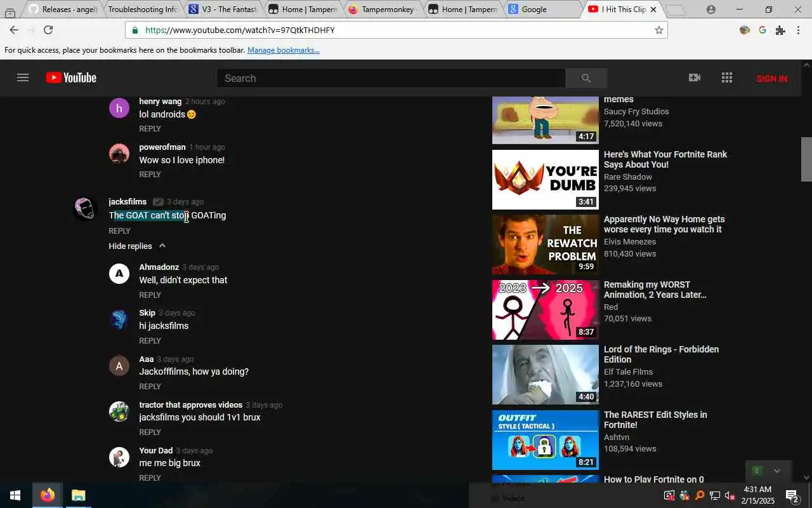Reply to Skip's hi jacksfilms comment

[150, 341]
